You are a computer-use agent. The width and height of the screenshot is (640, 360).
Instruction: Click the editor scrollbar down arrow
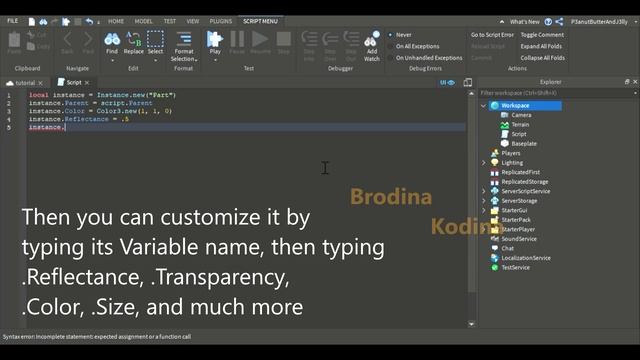click(x=471, y=324)
